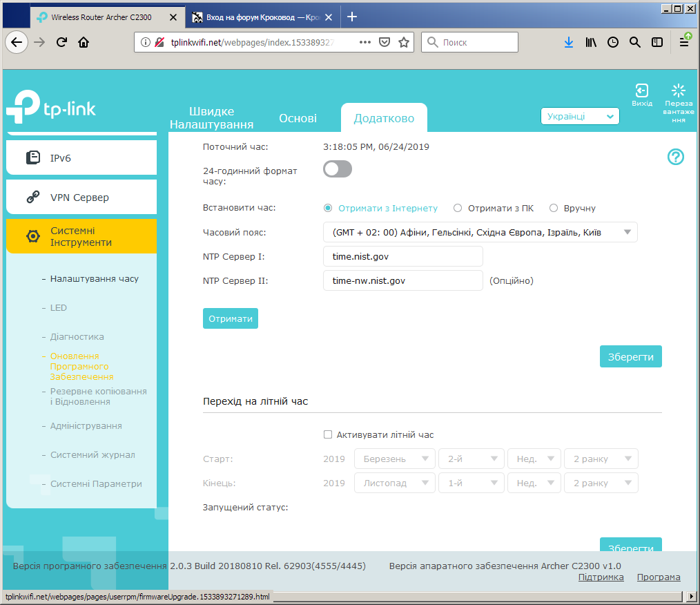Click the Перезавантаження reboot icon

pos(678,90)
